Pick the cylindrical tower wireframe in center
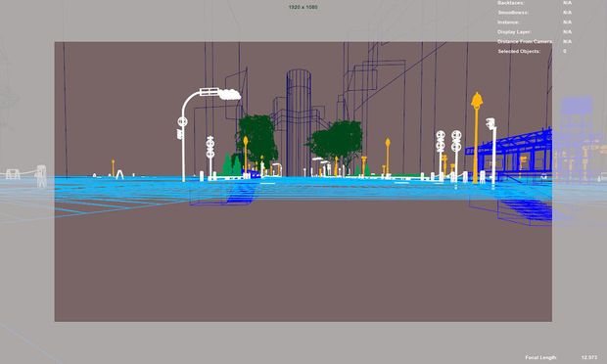 [x=299, y=122]
